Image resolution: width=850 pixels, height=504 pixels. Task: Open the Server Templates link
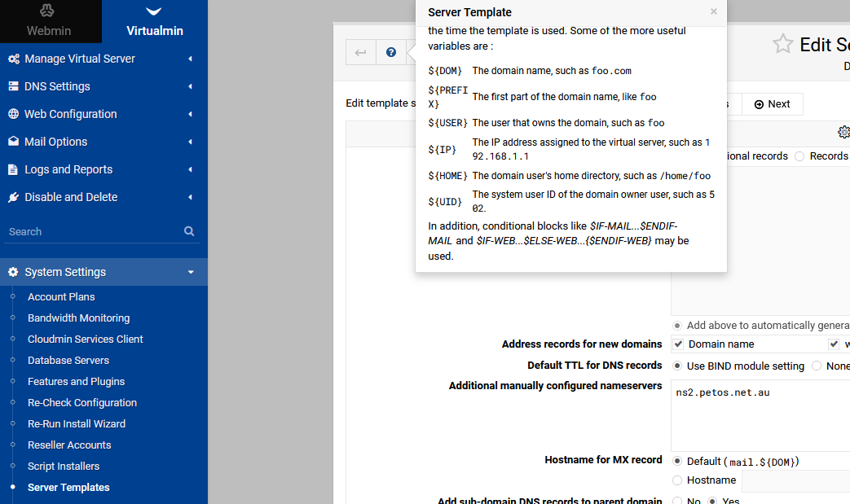coord(68,487)
